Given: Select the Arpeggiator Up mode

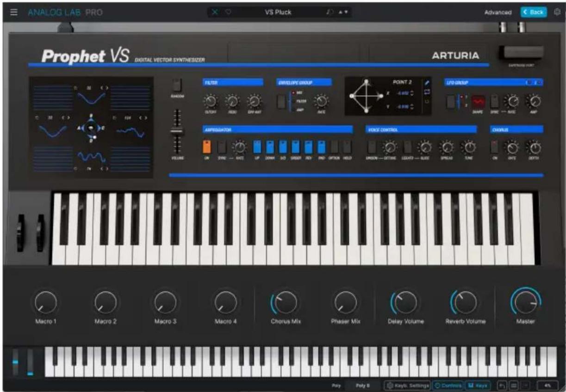Looking at the screenshot, I should [x=258, y=147].
